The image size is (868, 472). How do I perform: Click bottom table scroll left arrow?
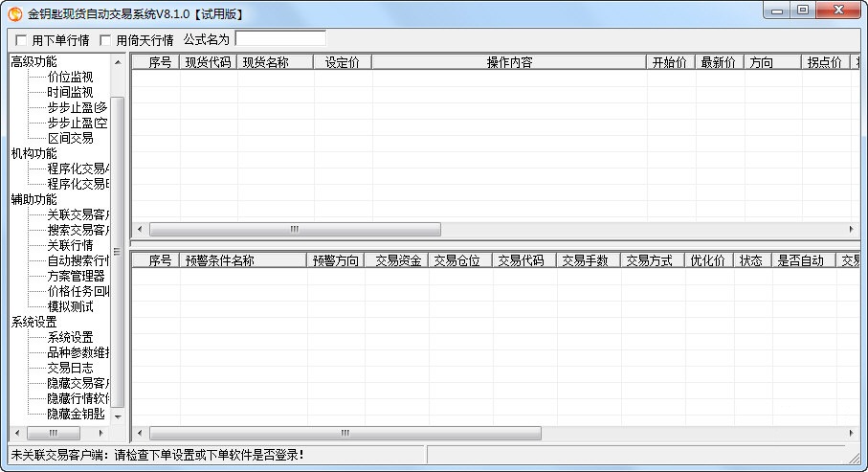click(140, 433)
